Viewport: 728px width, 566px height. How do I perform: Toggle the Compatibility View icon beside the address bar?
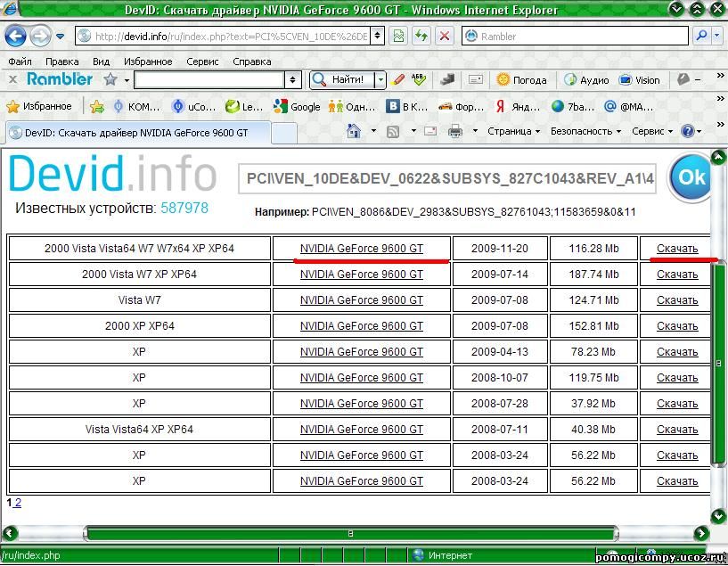(x=398, y=36)
